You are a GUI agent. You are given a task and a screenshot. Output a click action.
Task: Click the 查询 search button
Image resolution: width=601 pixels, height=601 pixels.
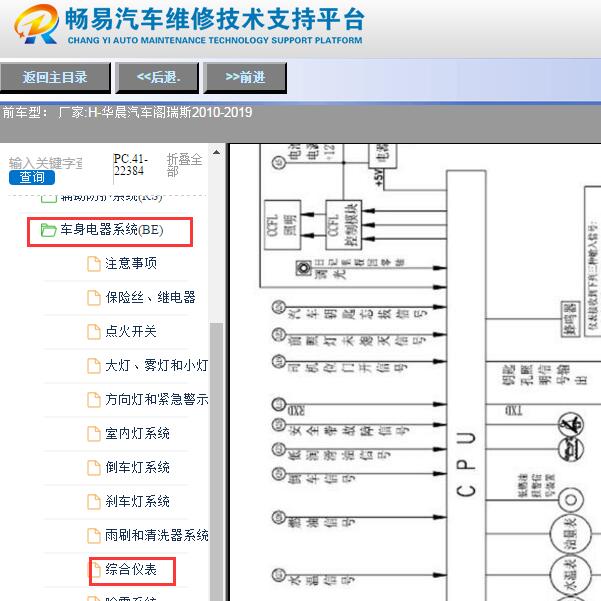coord(32,177)
